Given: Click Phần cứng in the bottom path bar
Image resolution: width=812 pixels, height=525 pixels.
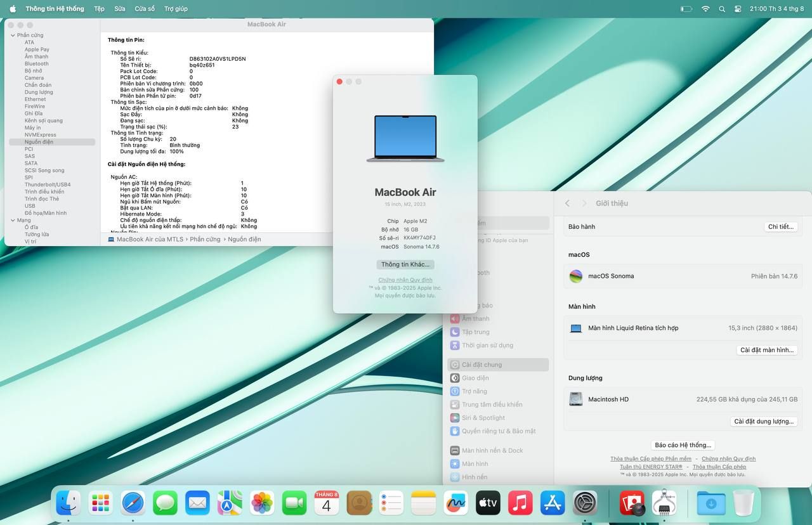Looking at the screenshot, I should coord(205,239).
